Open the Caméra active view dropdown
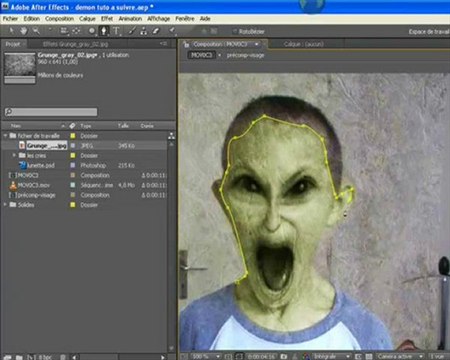450x360 pixels. click(x=400, y=356)
